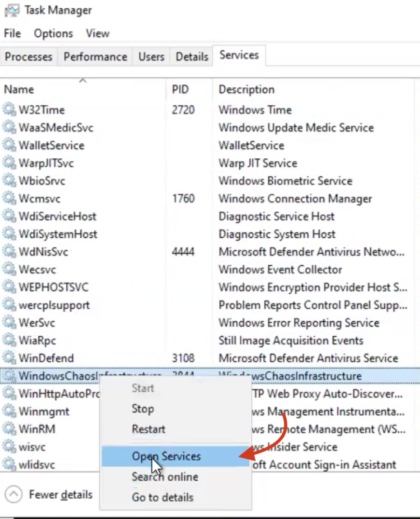
Task: Choose Open Services from context menu
Action: click(166, 456)
